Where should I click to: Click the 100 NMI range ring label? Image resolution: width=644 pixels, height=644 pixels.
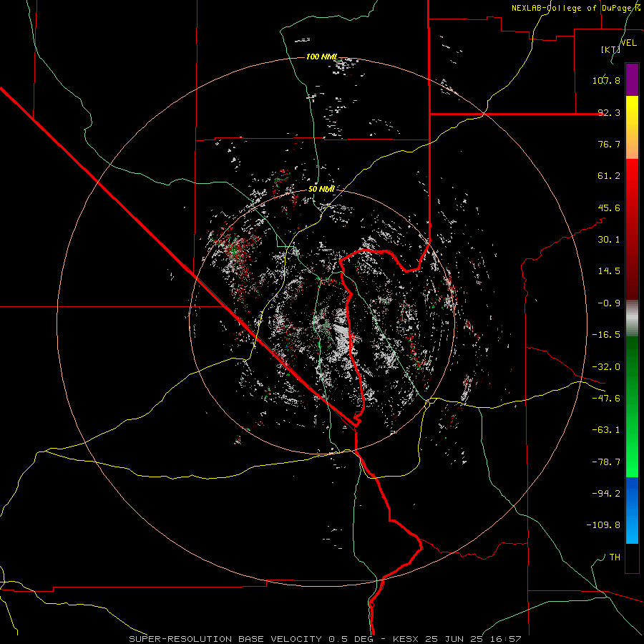coord(322,57)
